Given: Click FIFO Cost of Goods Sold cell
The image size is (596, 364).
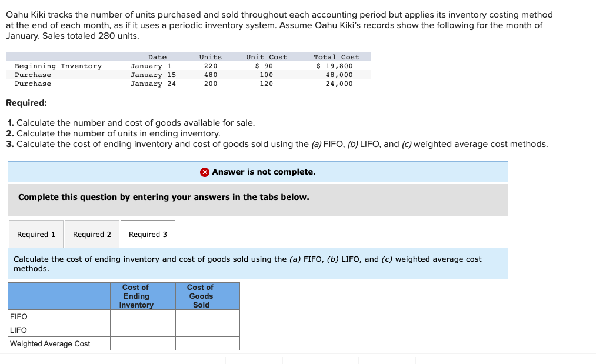Looking at the screenshot, I should [x=208, y=316].
